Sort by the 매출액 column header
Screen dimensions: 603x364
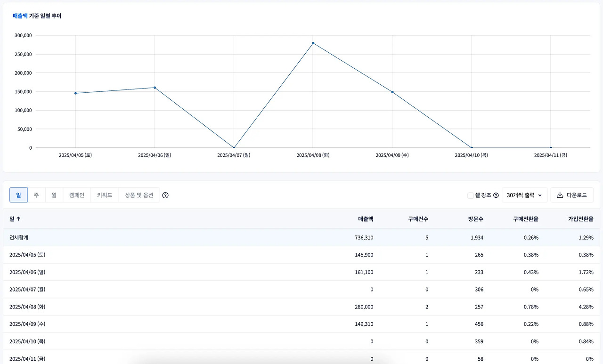click(366, 219)
